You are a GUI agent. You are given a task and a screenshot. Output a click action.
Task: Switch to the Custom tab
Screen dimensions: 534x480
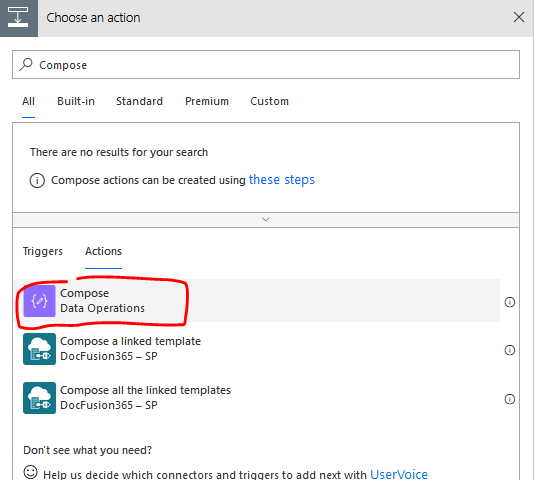coord(269,101)
